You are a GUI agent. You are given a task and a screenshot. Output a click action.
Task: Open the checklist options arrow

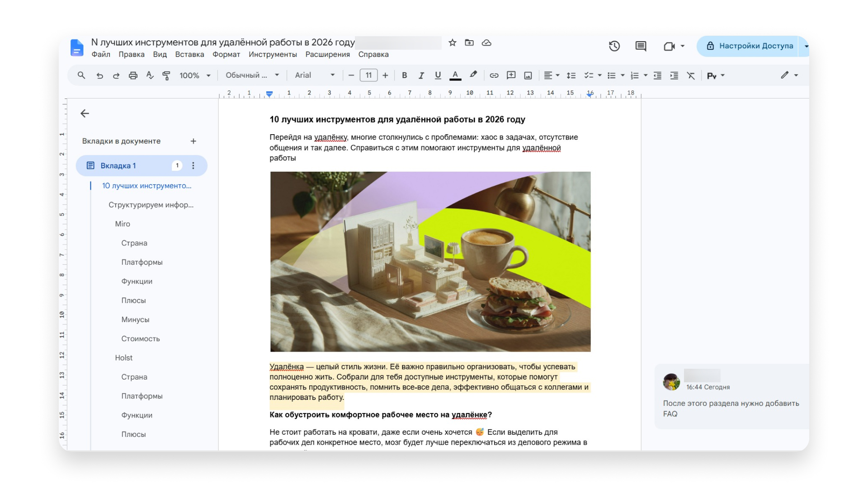click(x=600, y=75)
